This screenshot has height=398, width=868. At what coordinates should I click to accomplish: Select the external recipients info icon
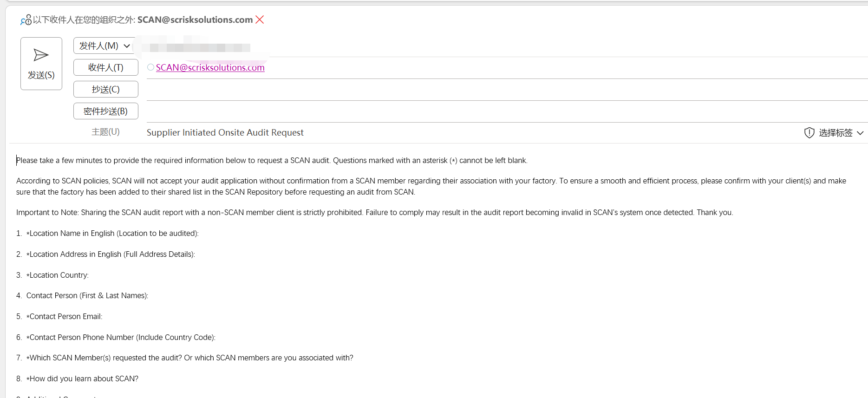(x=26, y=20)
